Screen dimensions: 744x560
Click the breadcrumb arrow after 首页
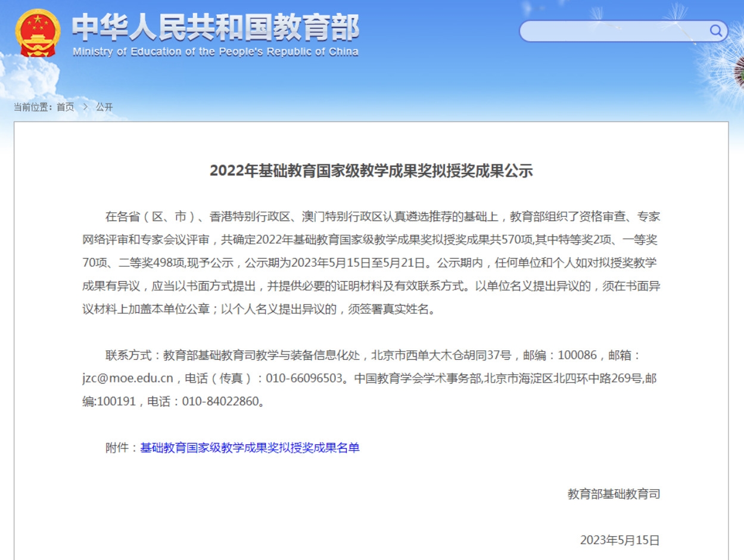[85, 107]
